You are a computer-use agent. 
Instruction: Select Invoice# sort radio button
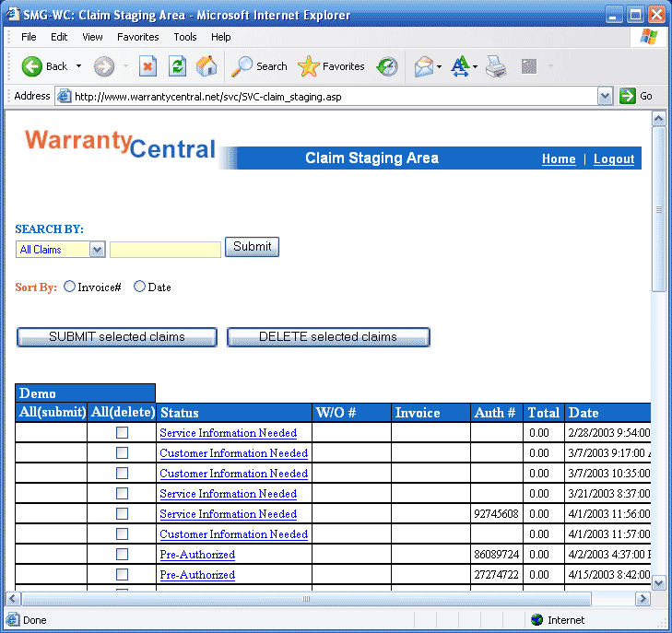69,286
